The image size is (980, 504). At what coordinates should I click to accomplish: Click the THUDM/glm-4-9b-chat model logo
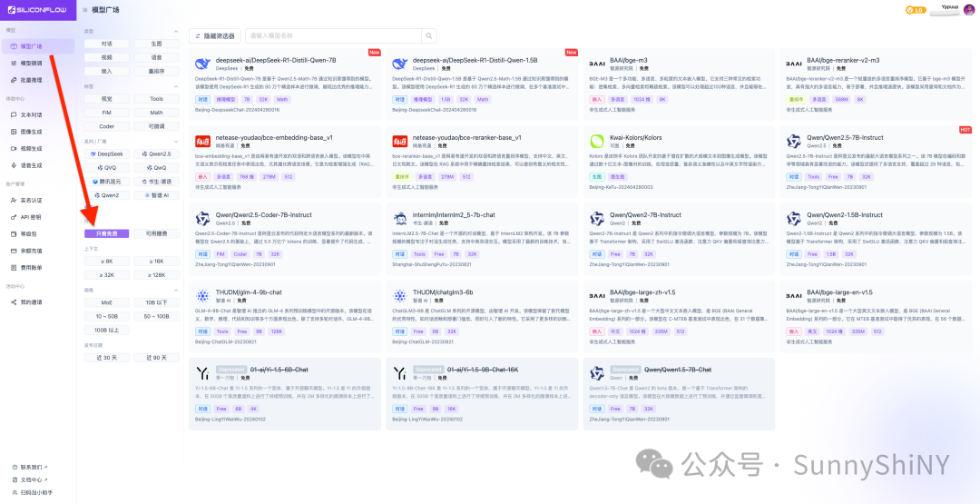pos(203,296)
